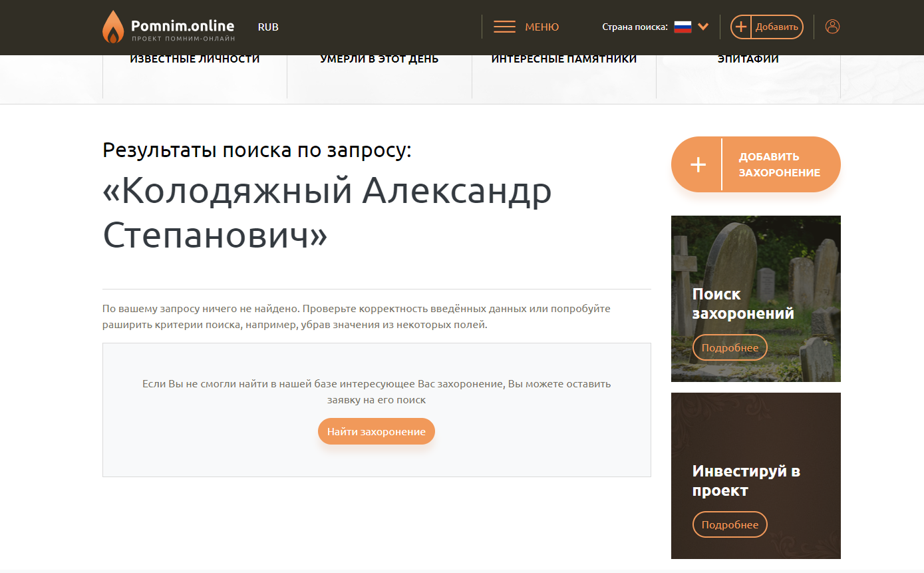Click the Russian flag country icon
Screen dimensions: 924x573
click(x=683, y=27)
